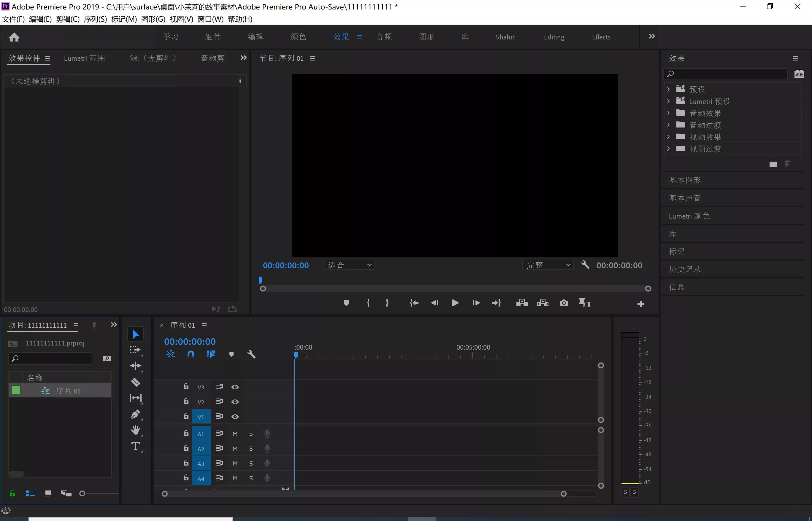Click the Ripple Edit tool

135,366
